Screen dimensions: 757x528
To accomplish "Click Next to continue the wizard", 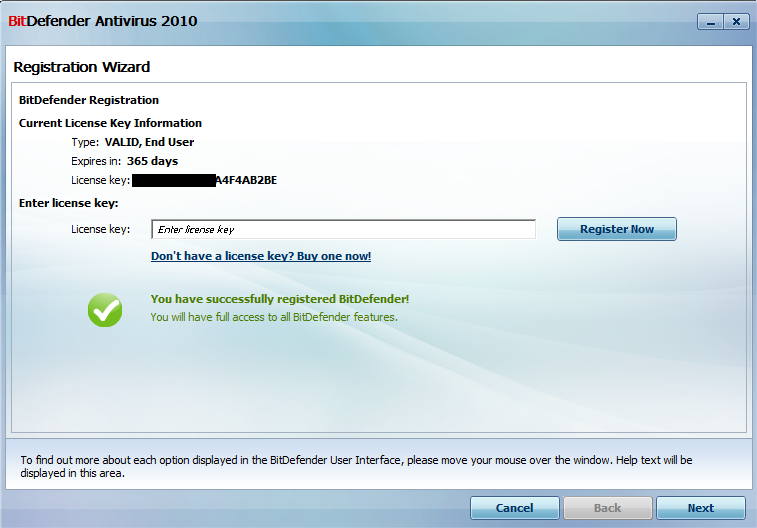I will pos(701,508).
